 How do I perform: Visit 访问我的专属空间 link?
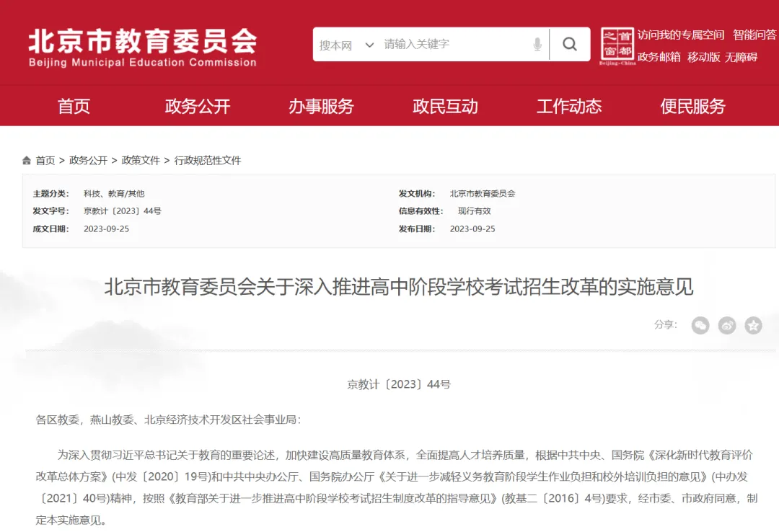point(680,35)
